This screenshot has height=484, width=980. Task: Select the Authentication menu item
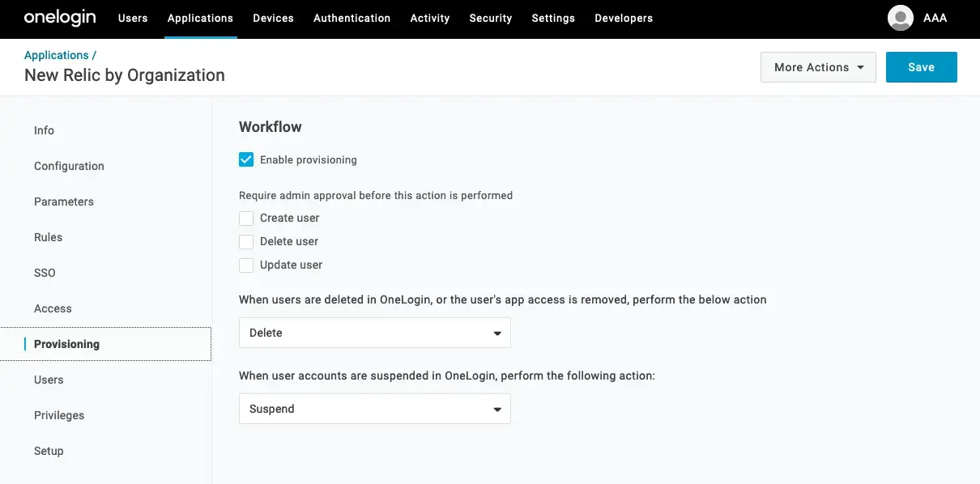(x=352, y=18)
